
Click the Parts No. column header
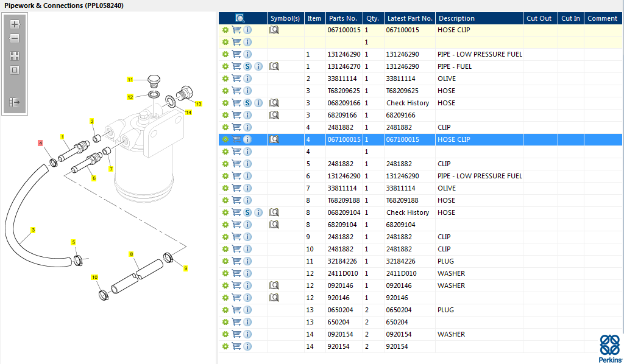[x=344, y=18]
